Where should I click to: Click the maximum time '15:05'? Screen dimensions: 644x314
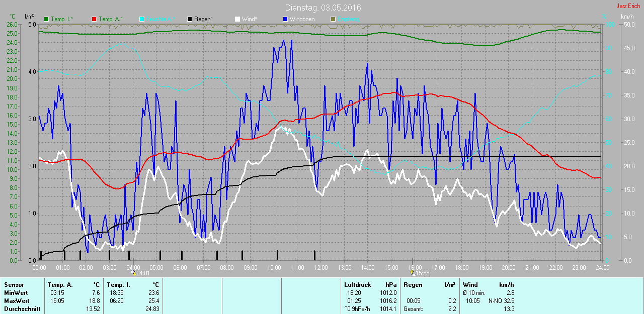click(57, 301)
